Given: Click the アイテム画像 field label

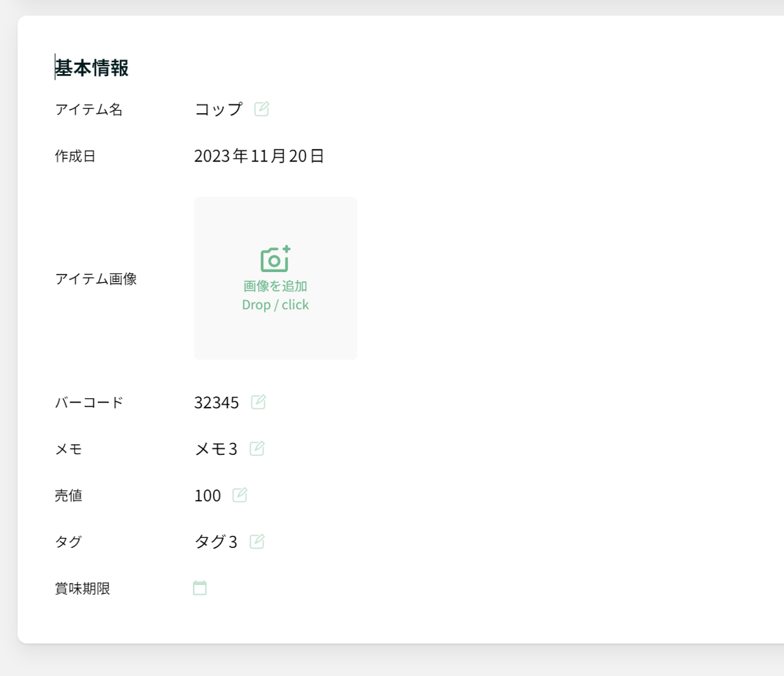Looking at the screenshot, I should point(96,278).
